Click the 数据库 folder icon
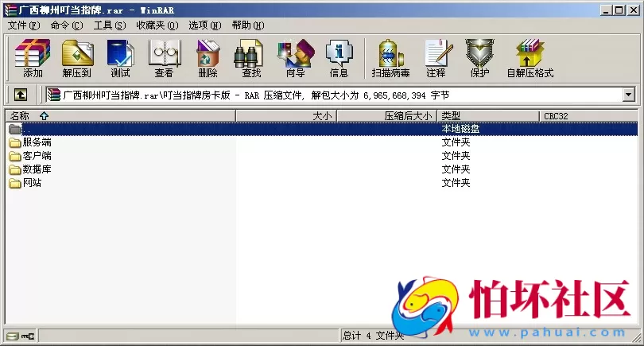This screenshot has height=346, width=644. coord(15,169)
